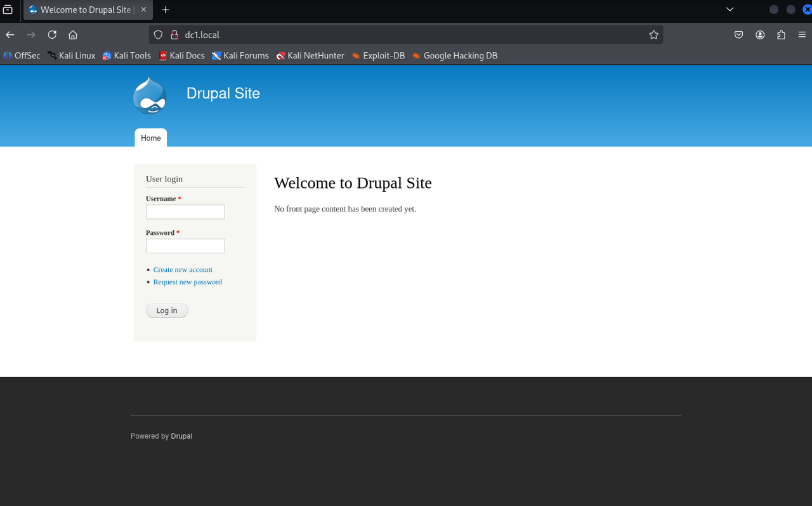Click the forward navigation arrow
The width and height of the screenshot is (812, 506).
[x=31, y=35]
